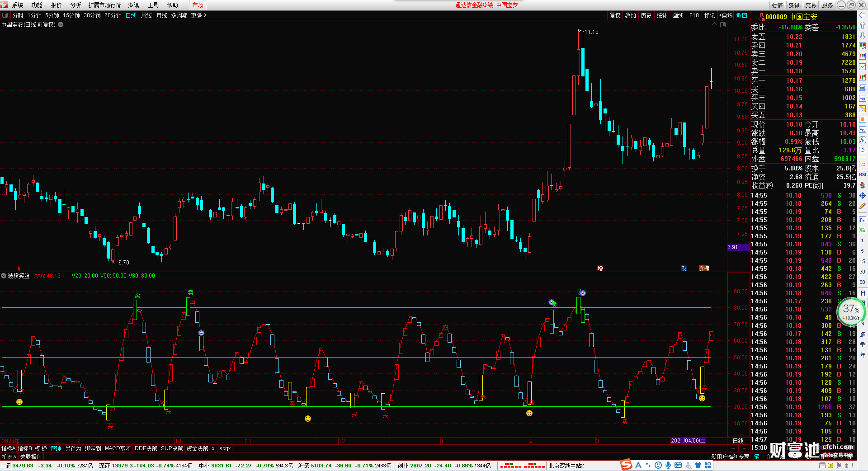
Task: Click the Sogou skin shirt icon
Action: tap(698, 466)
